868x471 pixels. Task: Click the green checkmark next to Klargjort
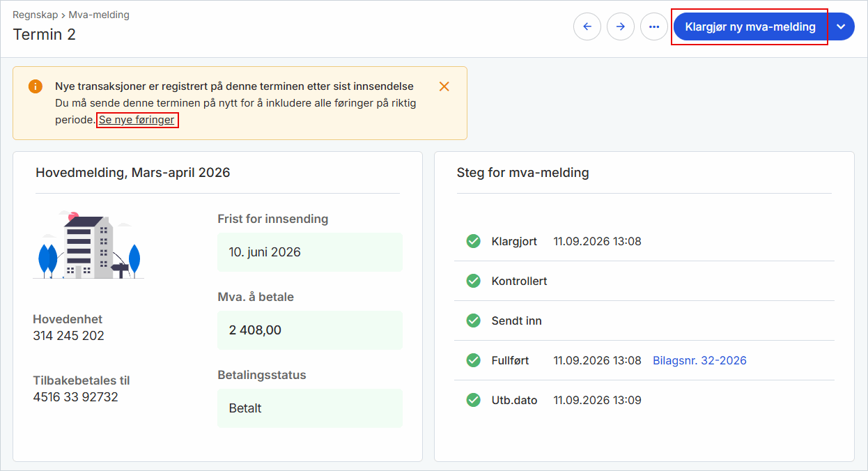click(474, 241)
